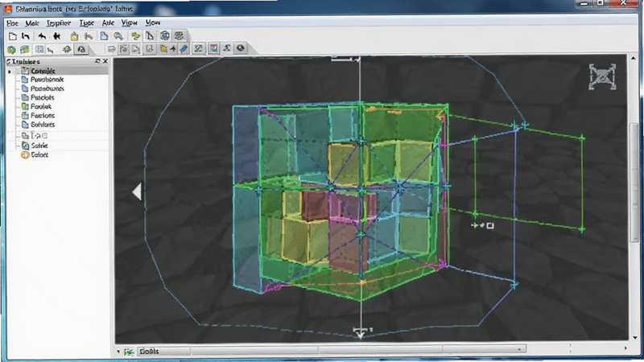Select the tree row with symbols below the dotted divider

tap(35, 135)
